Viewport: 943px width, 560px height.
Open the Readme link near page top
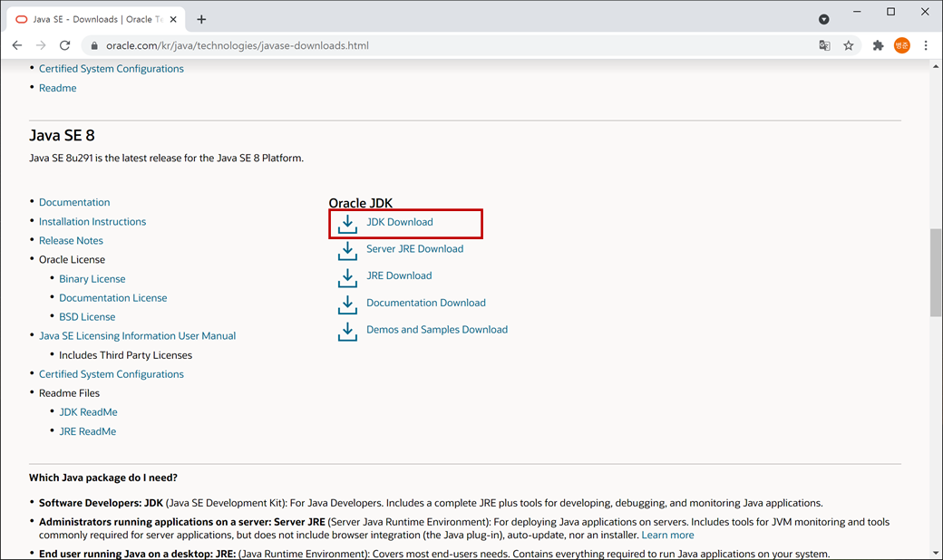58,88
